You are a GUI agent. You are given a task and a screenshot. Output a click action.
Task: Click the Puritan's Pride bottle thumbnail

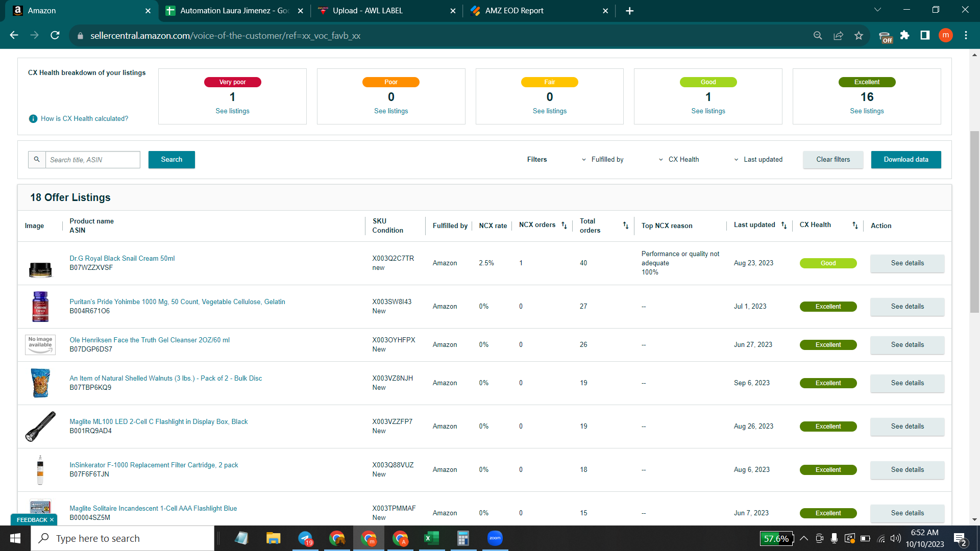pos(40,307)
